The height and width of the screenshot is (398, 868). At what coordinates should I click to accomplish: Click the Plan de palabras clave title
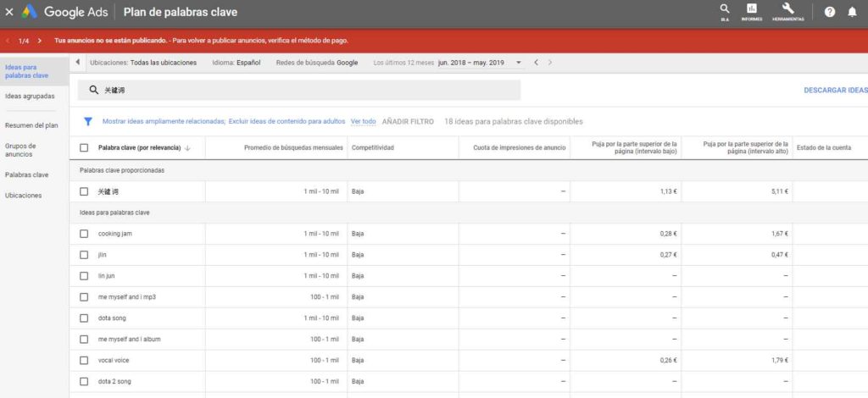tap(181, 12)
